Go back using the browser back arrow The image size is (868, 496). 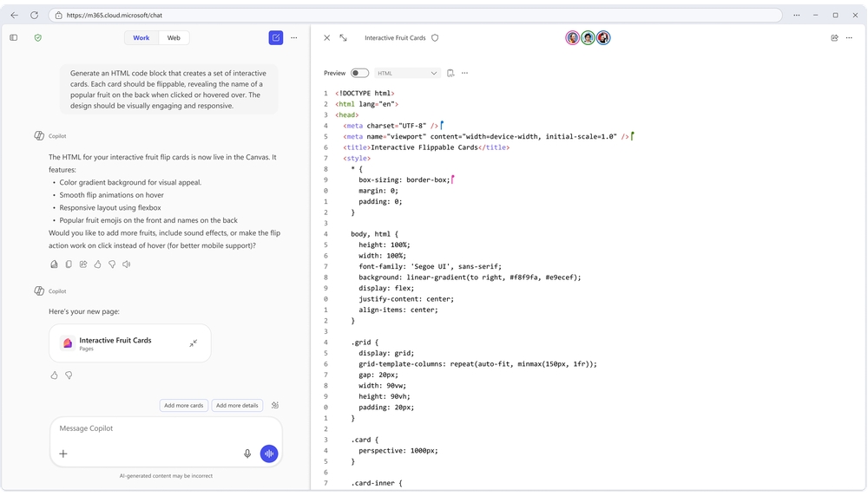click(x=15, y=16)
